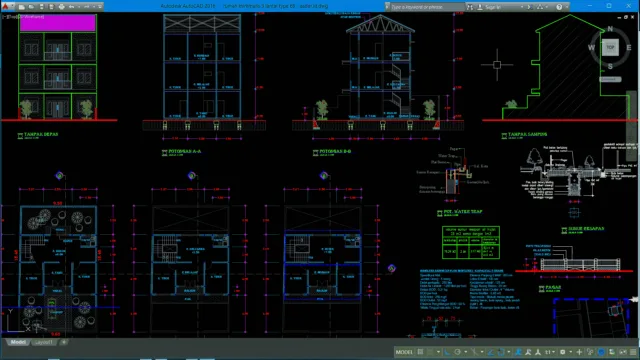Click the New drawing icon
Image resolution: width=640 pixels, height=360 pixels.
[x=22, y=7]
